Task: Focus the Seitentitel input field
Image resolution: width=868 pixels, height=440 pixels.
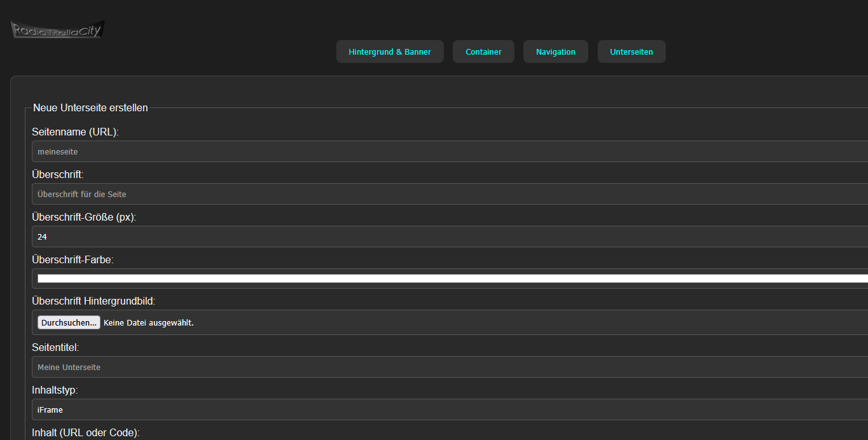Action: tap(445, 367)
